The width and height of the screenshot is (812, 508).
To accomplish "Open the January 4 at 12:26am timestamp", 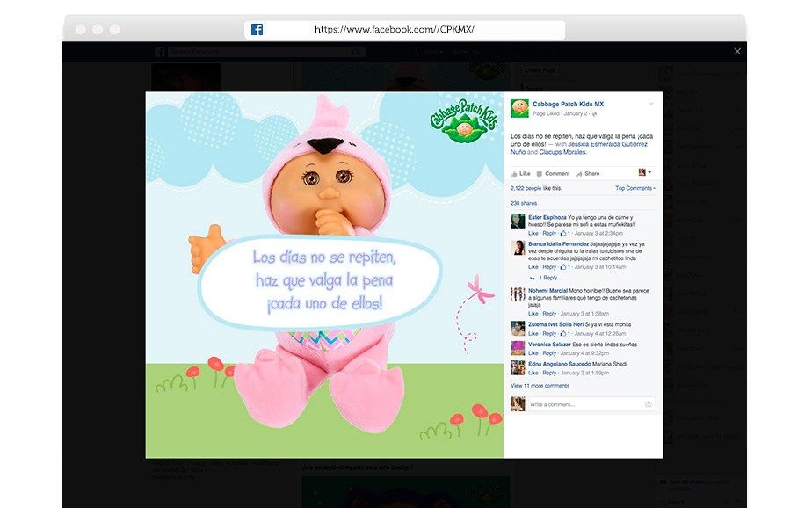I will click(x=600, y=334).
